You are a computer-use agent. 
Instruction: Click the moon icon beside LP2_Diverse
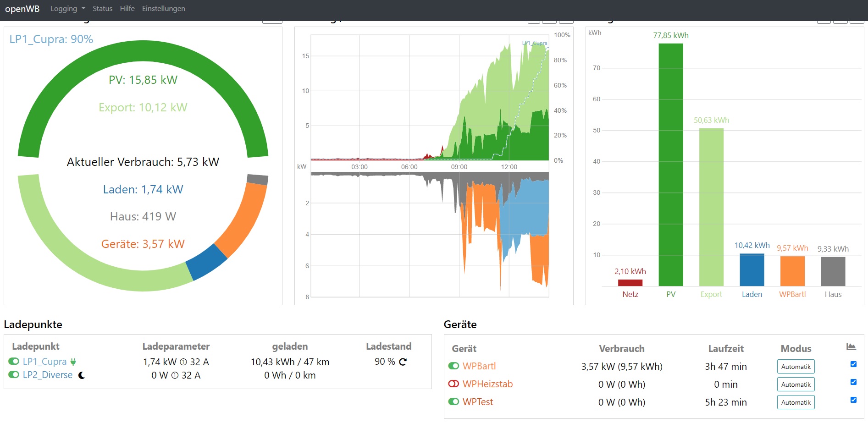coord(82,375)
